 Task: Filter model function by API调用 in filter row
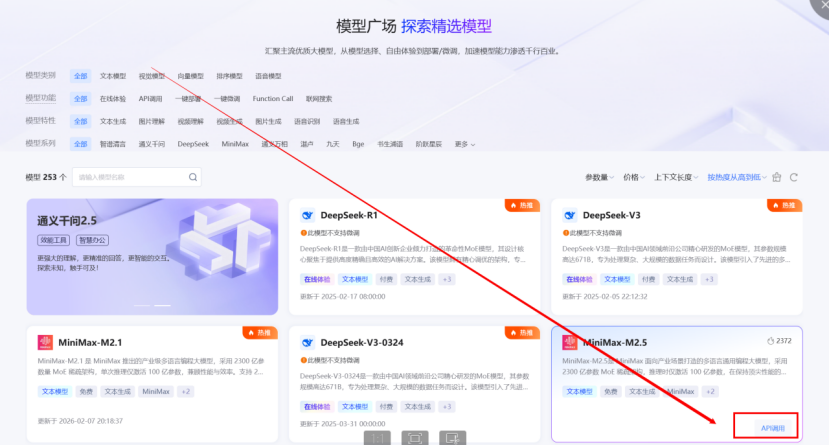[150, 99]
